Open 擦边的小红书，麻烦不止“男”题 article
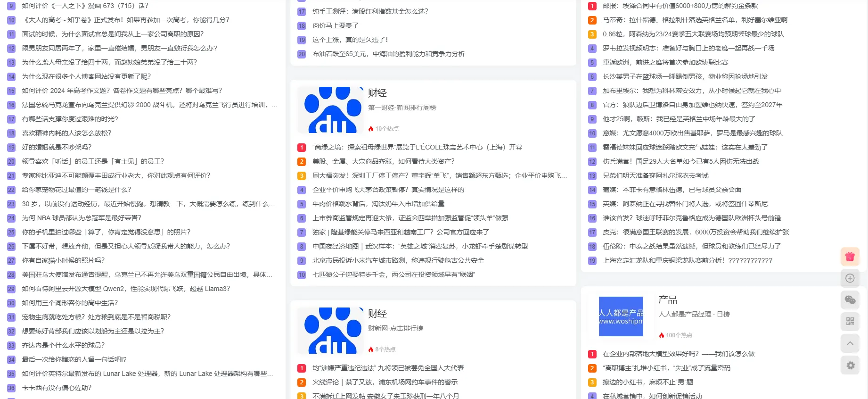This screenshot has width=868, height=399. pyautogui.click(x=648, y=382)
